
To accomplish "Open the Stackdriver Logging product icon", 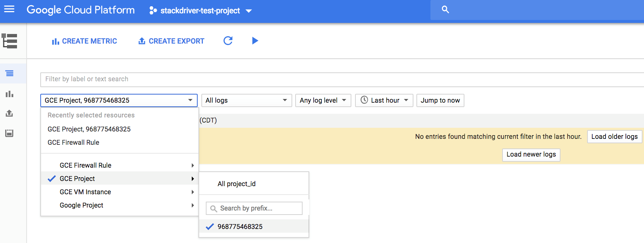I will 10,41.
